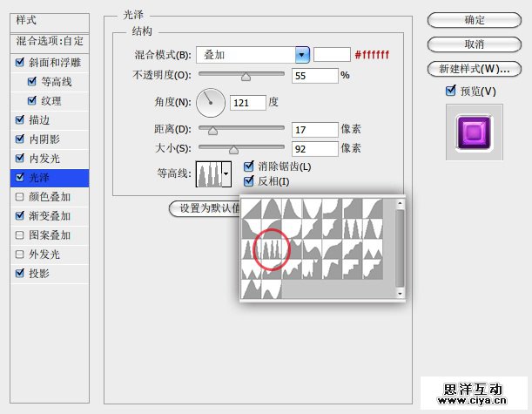
Task: Toggle the 消除锯齿(L) checkbox
Action: 249,166
